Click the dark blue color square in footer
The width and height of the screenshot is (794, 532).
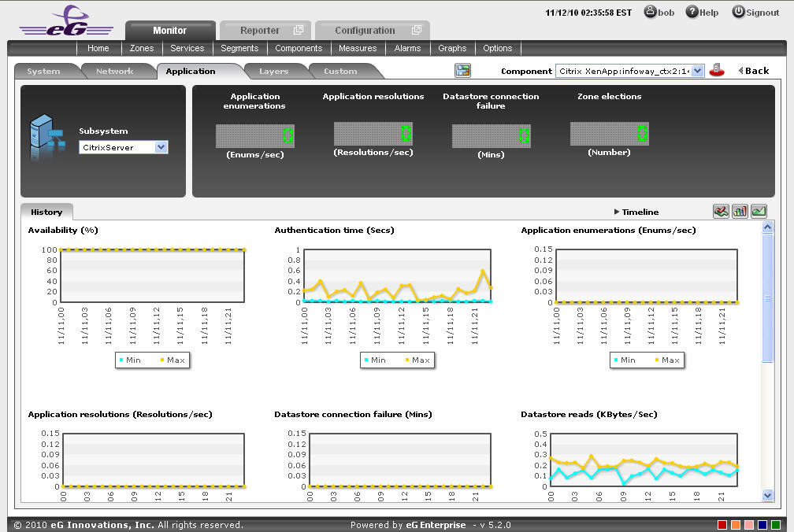[762, 526]
